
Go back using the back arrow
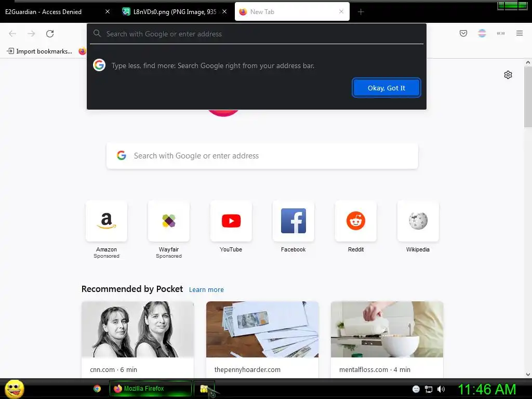(12, 34)
